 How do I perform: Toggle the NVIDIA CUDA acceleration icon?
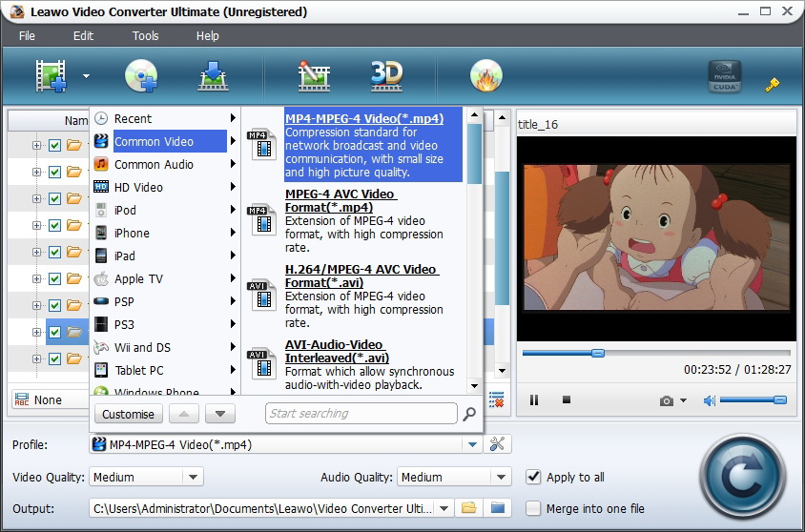click(724, 76)
